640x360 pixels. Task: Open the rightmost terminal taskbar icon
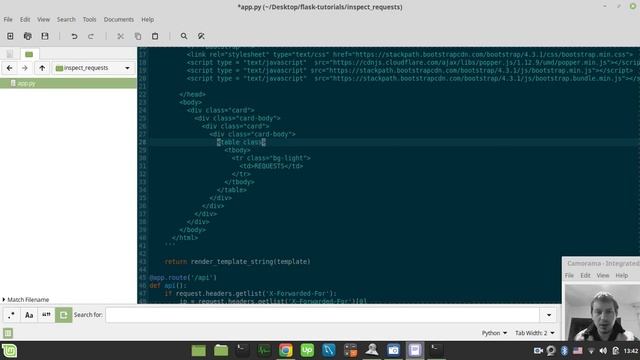coord(436,351)
